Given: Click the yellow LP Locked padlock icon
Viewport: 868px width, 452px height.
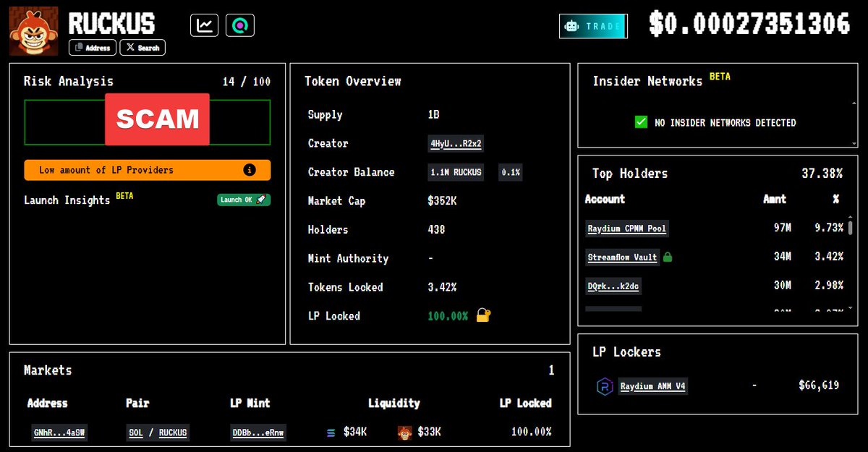Looking at the screenshot, I should click(483, 315).
